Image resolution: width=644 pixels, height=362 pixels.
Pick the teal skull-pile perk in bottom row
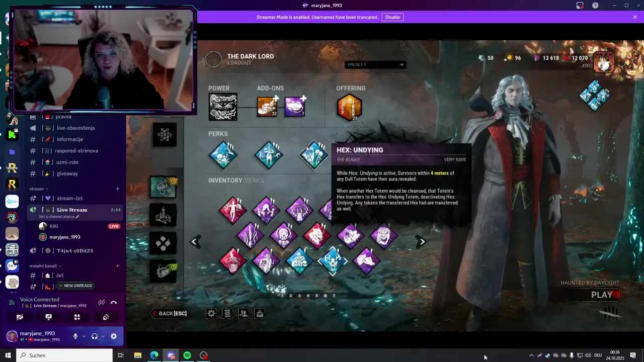[299, 261]
